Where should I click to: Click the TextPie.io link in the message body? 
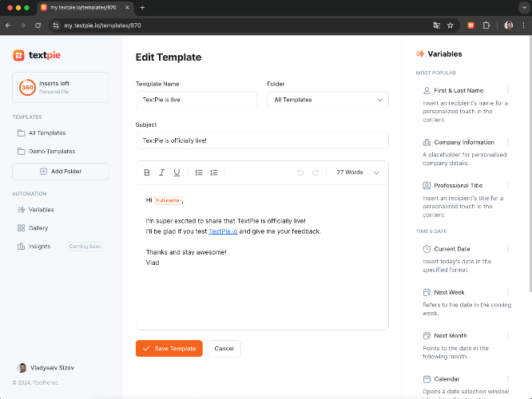(223, 231)
